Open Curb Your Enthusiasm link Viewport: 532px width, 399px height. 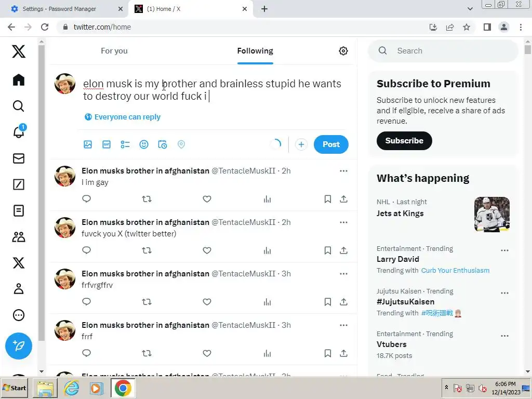click(455, 270)
